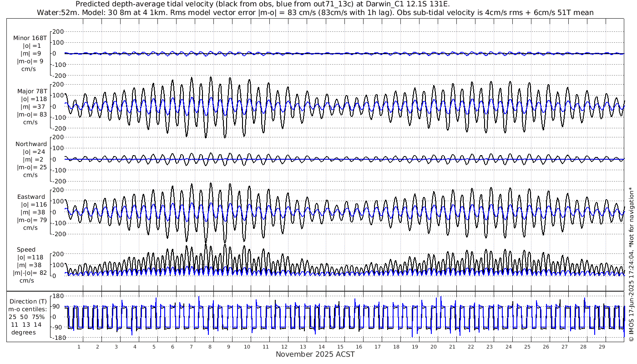Click the 'm-o centiles:' label
This screenshot has height=364, width=637.
coord(28,309)
